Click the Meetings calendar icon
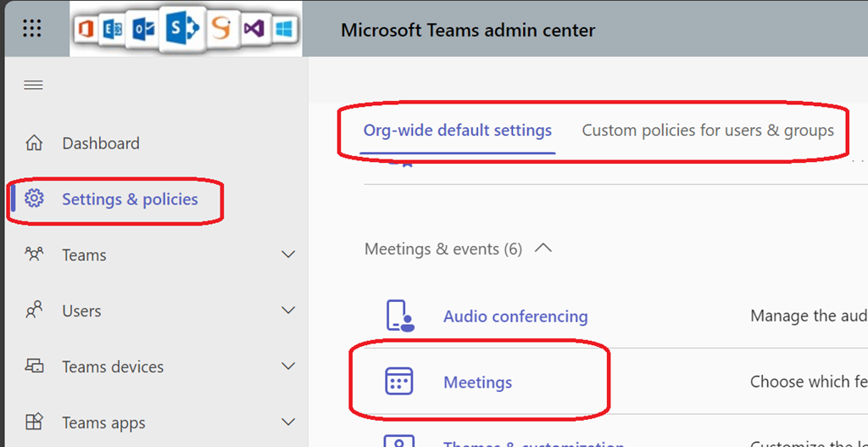868x447 pixels. tap(398, 382)
